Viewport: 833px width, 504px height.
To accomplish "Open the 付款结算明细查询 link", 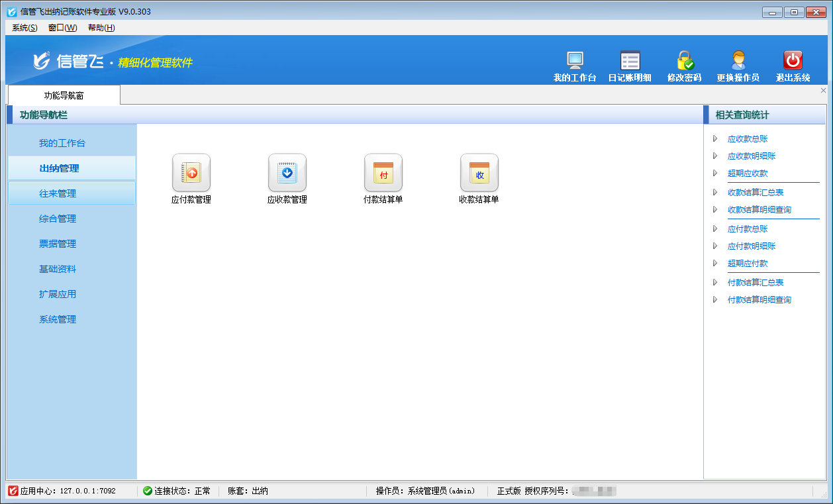I will pyautogui.click(x=759, y=300).
